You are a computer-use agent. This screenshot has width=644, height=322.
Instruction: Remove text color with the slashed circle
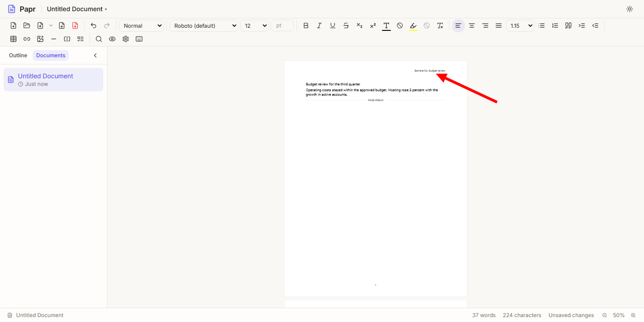(x=400, y=25)
